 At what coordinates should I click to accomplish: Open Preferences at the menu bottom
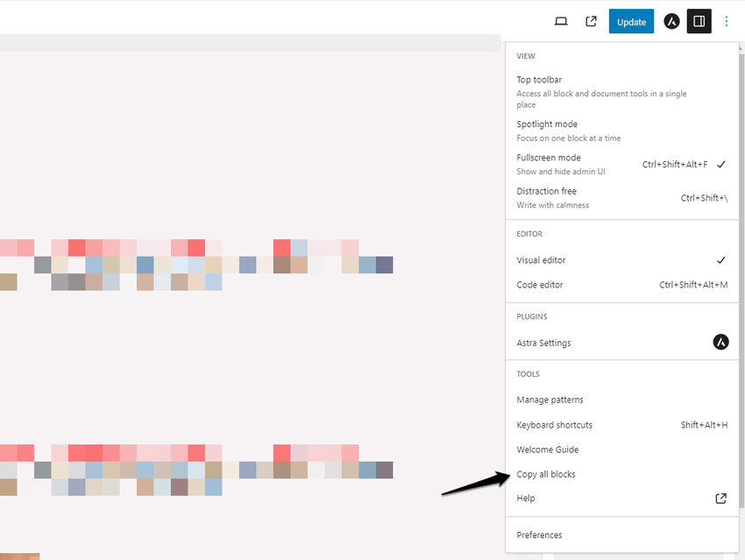click(539, 535)
